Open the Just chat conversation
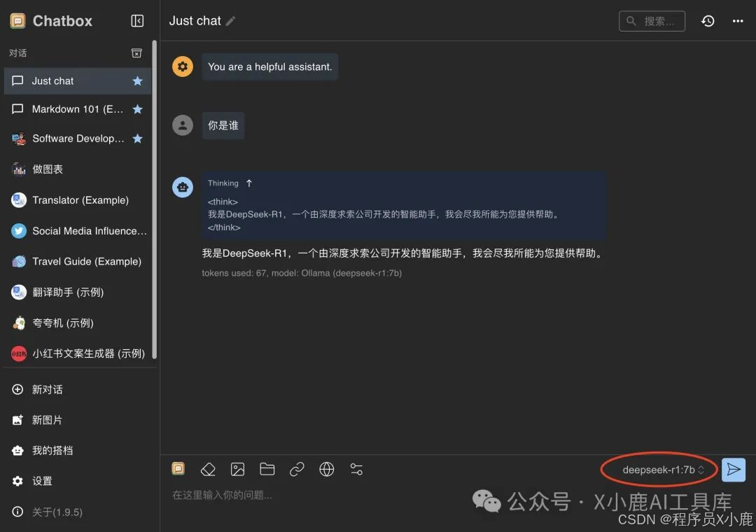Viewport: 756px width, 532px height. (78, 81)
